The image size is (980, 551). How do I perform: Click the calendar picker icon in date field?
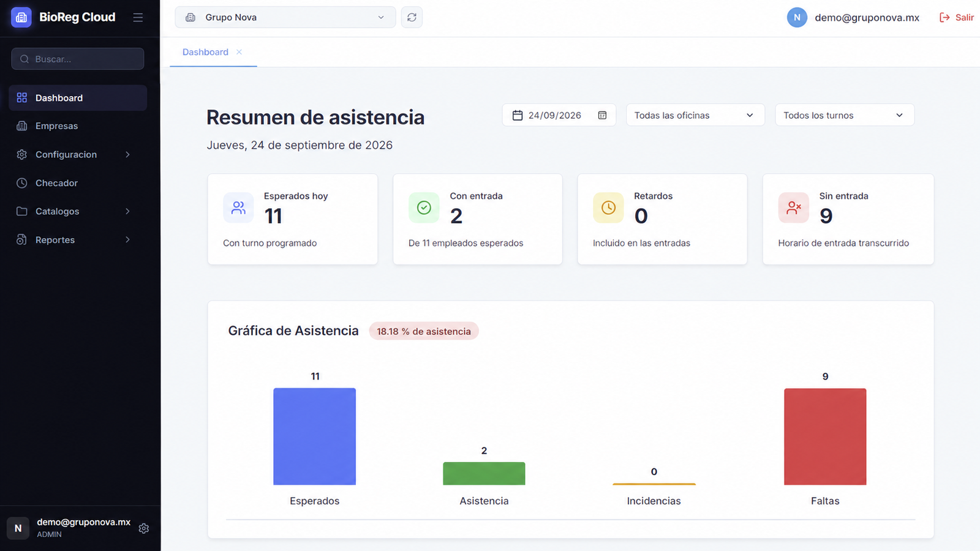602,115
